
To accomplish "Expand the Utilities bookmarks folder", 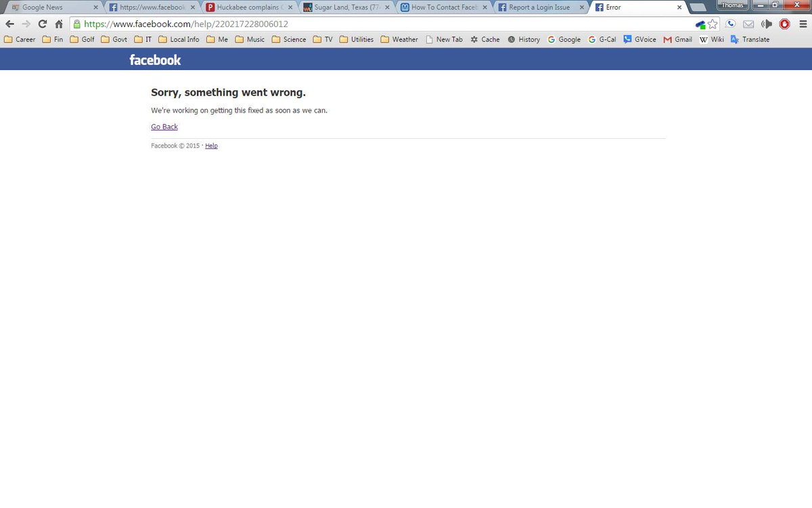I will [356, 39].
